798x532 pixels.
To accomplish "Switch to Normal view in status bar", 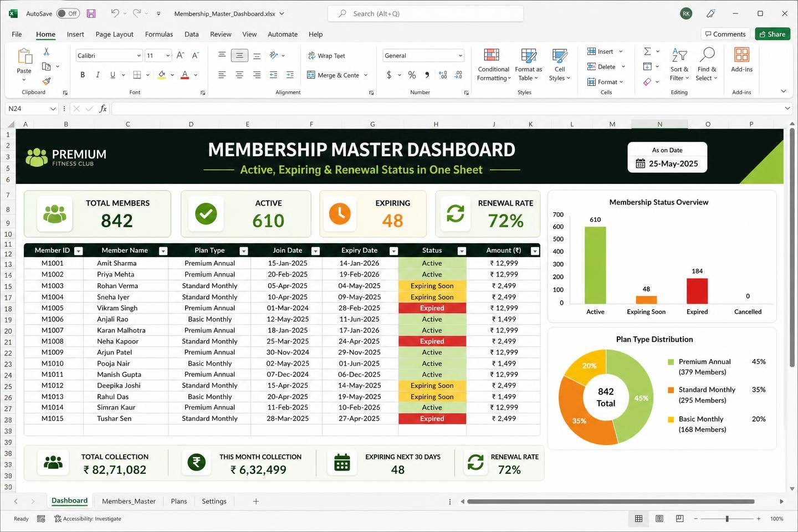I will click(638, 519).
